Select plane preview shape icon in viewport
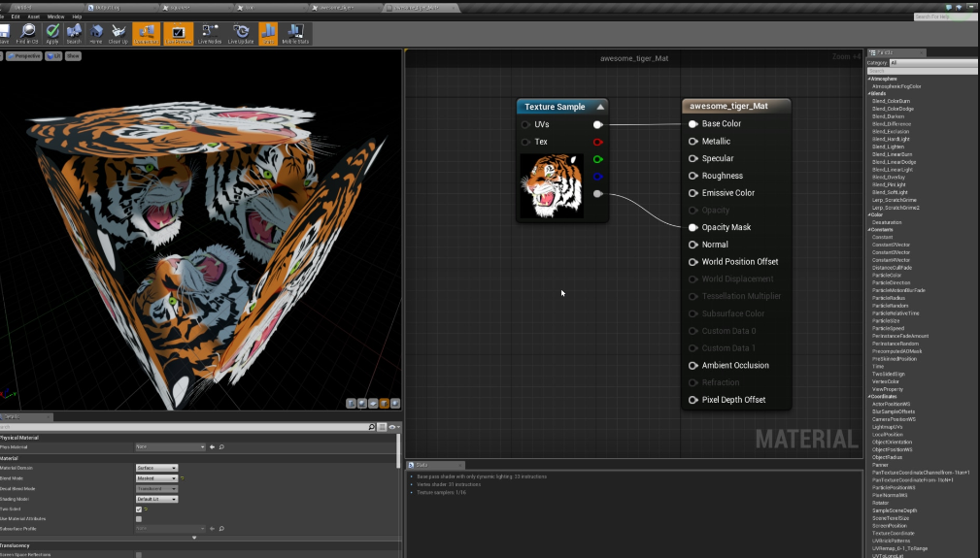This screenshot has height=558, width=980. click(373, 403)
